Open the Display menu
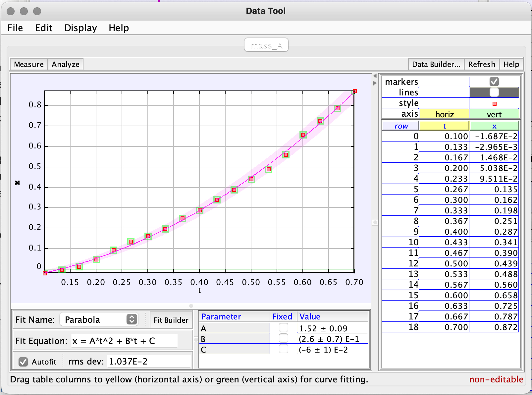The height and width of the screenshot is (395, 532). coord(80,28)
